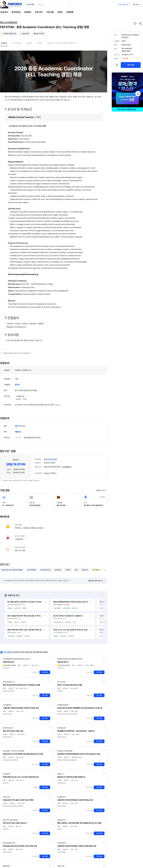
Task: Switch to the 접수기간·방법 tab
Action: (x=17, y=43)
